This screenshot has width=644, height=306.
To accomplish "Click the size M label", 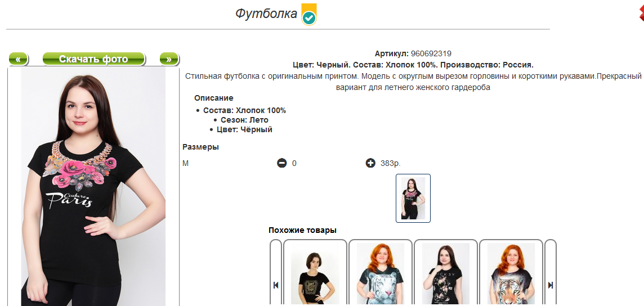I will click(186, 163).
